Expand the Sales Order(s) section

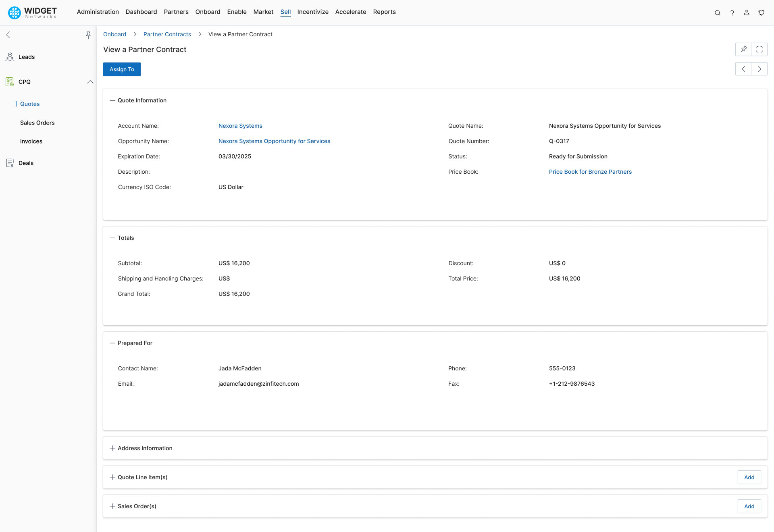[x=111, y=506]
